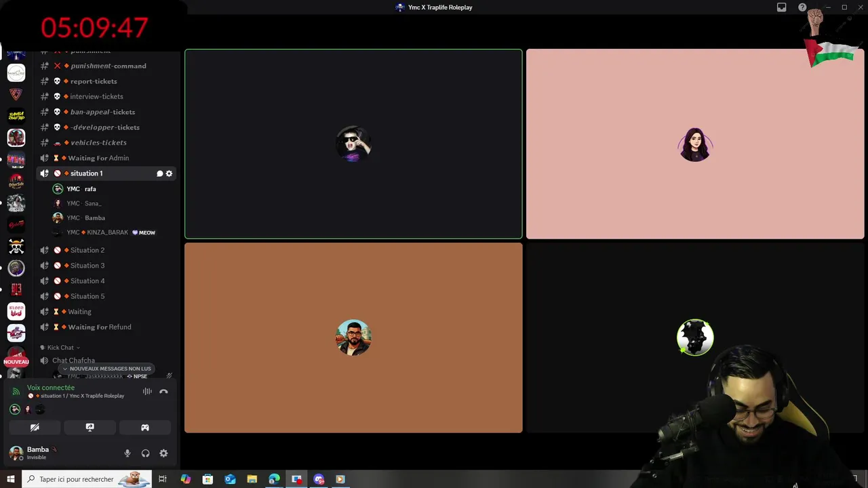Open noise suppression waveform icon
The image size is (868, 488).
tap(147, 391)
